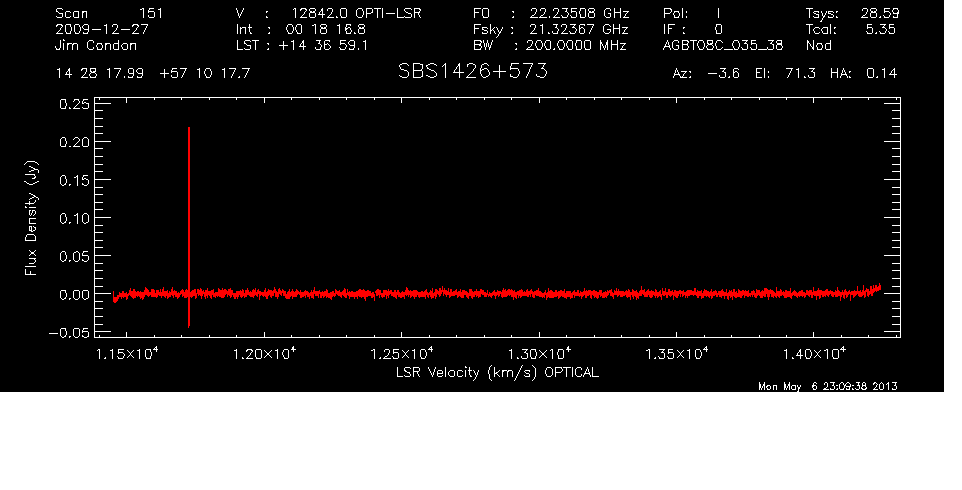Click the 1.25×10⁴ x-axis tick label
This screenshot has width=962, height=490.
pyautogui.click(x=402, y=354)
